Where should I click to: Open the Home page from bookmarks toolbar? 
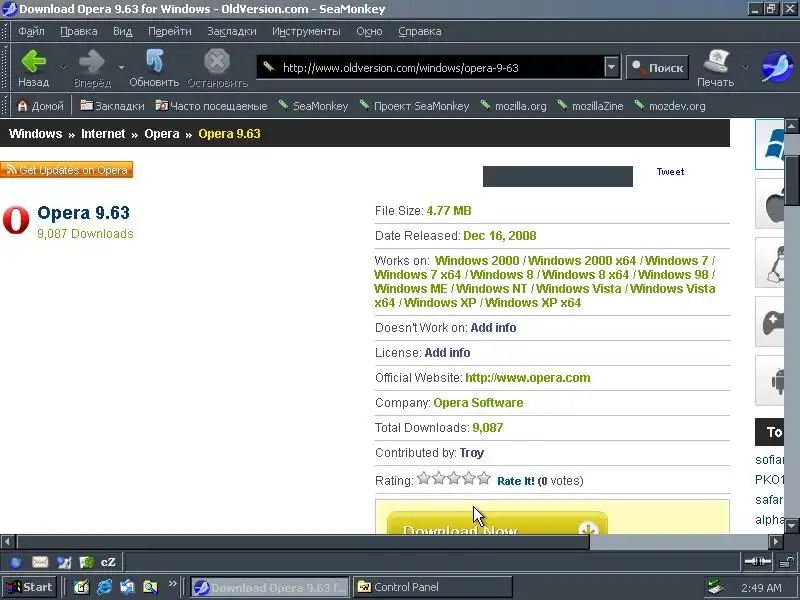click(x=40, y=106)
